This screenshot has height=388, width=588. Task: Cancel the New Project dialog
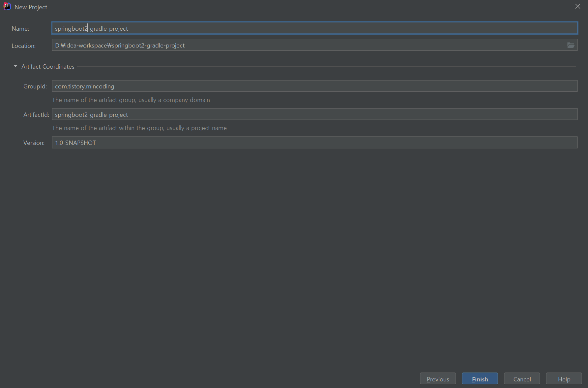click(x=522, y=379)
